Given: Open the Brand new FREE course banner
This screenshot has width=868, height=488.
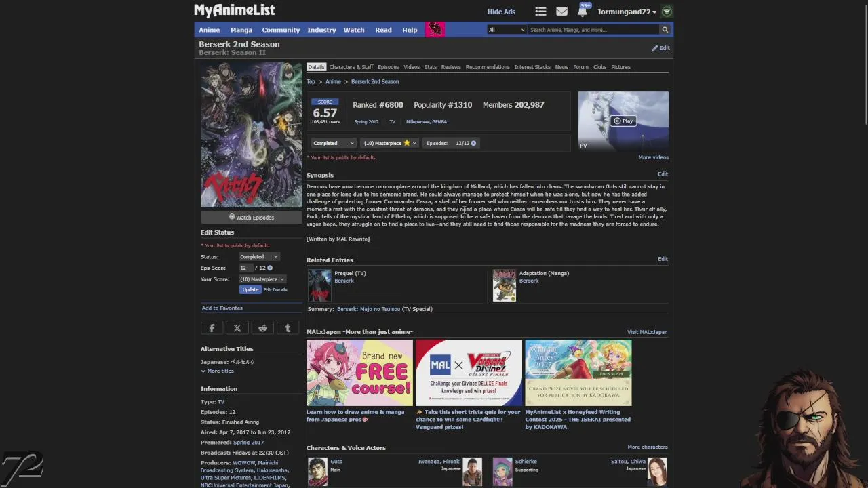Looking at the screenshot, I should click(359, 373).
